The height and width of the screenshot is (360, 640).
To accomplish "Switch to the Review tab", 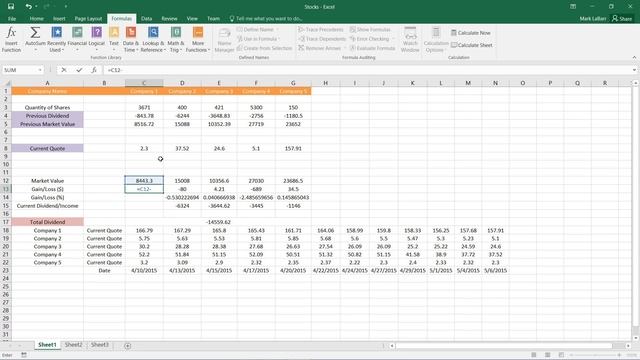I will (x=169, y=19).
